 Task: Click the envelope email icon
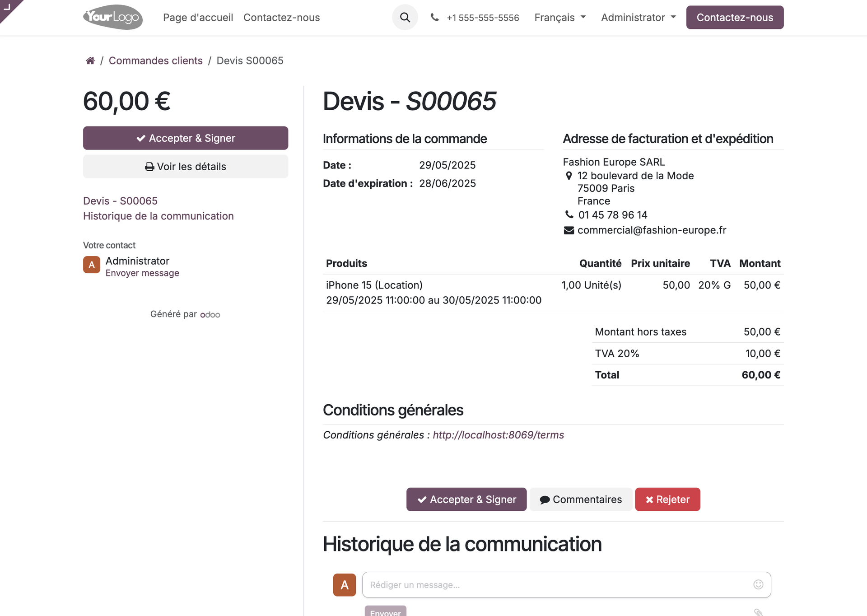pos(569,230)
